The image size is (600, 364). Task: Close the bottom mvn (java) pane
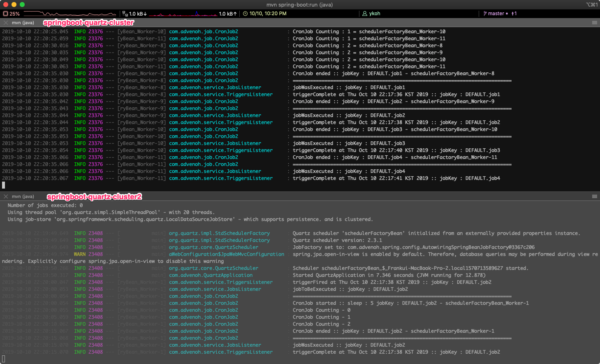[x=6, y=196]
